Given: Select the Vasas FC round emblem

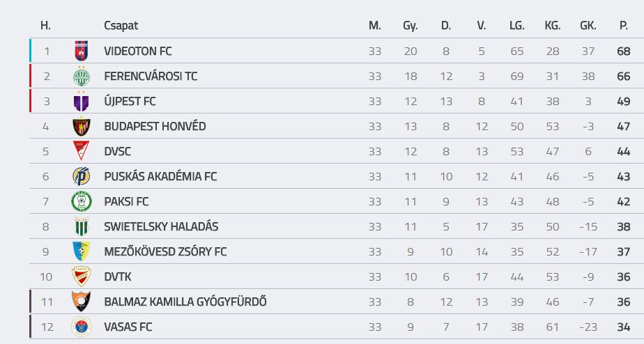Looking at the screenshot, I should (x=82, y=327).
